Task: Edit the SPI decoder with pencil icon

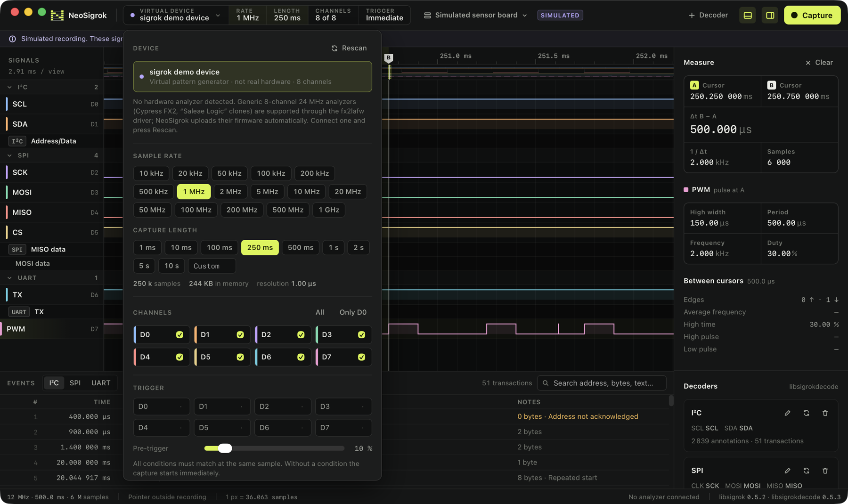Action: [x=787, y=471]
